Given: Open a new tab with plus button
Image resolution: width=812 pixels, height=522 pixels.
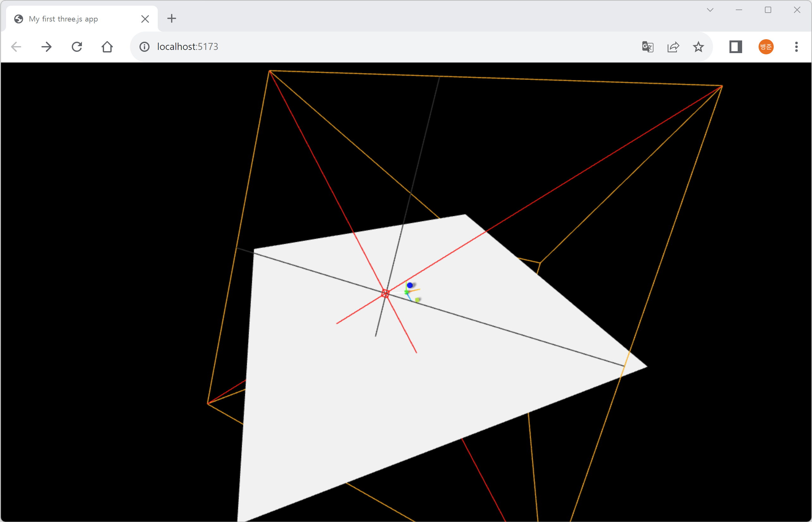Looking at the screenshot, I should [172, 19].
